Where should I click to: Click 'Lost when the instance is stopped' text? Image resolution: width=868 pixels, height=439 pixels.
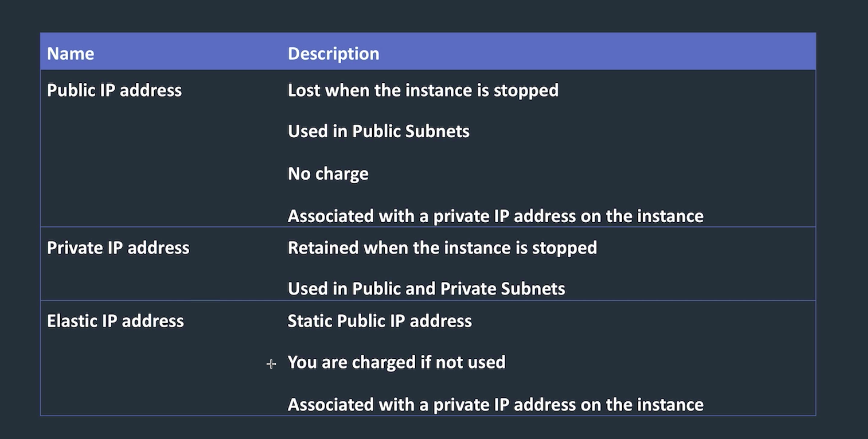pyautogui.click(x=423, y=90)
